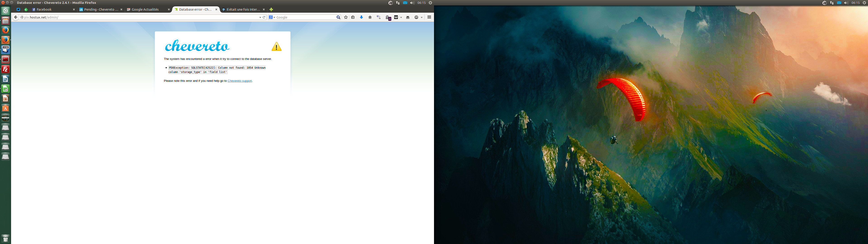Viewport: 868px width, 244px height.
Task: Launch FileZilla from the Ubuntu launcher
Action: tap(5, 69)
